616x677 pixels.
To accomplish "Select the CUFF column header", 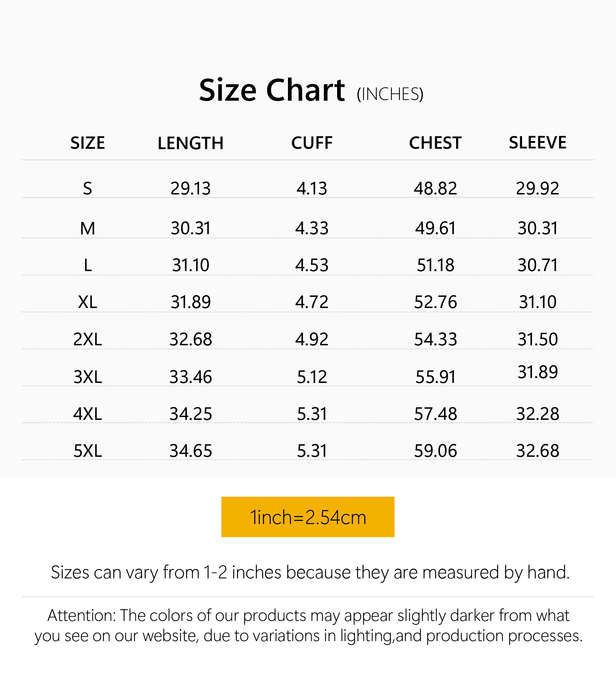I will pyautogui.click(x=312, y=143).
